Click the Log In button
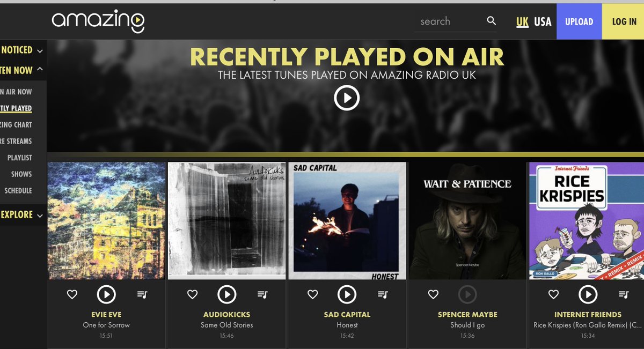 click(x=624, y=21)
